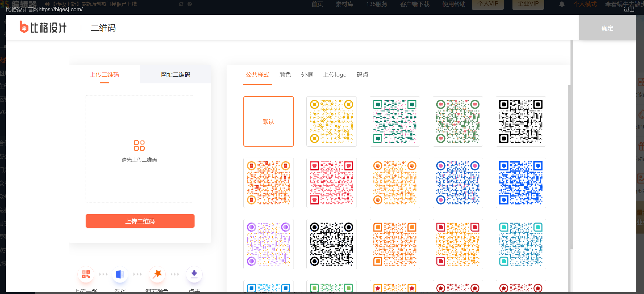This screenshot has height=294, width=644.
Task: Click the 确定 confirm button
Action: point(607,28)
